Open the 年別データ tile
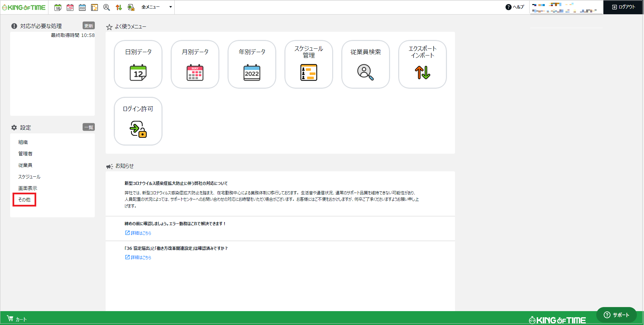Viewport: 644px width, 325px height. (x=252, y=64)
